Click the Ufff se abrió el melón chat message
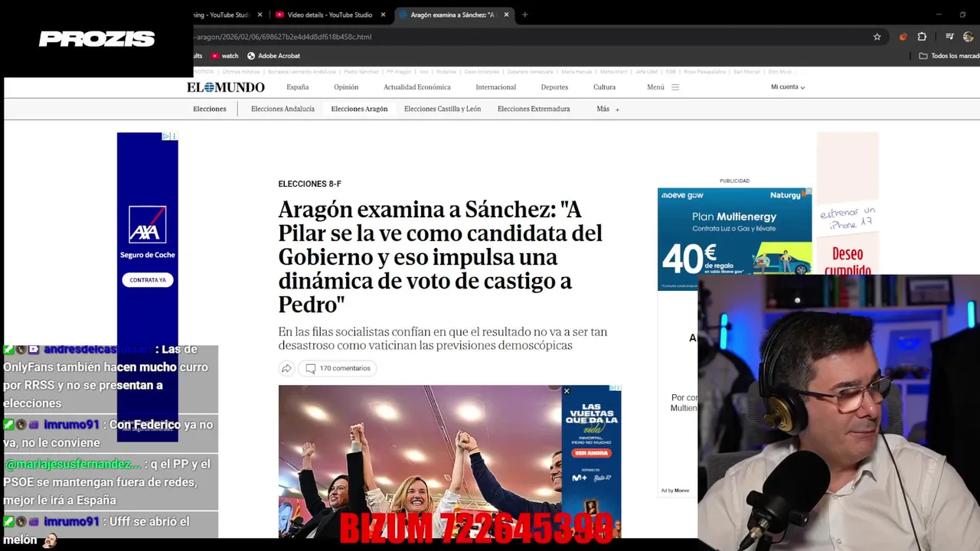 coord(107,530)
